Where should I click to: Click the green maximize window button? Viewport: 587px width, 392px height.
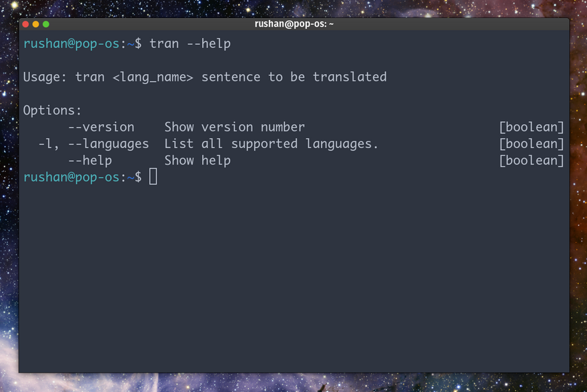pos(46,24)
